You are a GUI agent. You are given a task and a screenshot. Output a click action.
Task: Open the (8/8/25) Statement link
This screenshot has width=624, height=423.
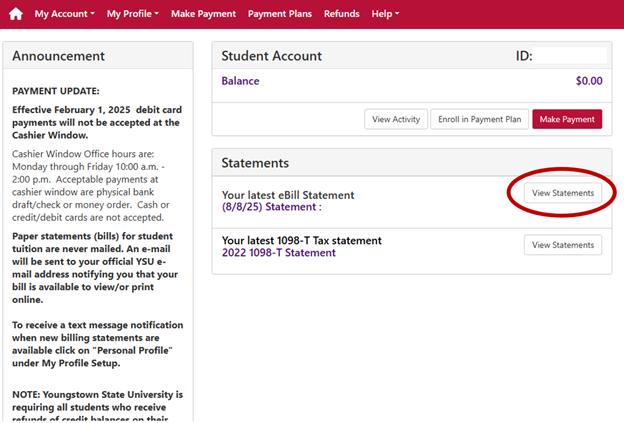click(x=272, y=207)
